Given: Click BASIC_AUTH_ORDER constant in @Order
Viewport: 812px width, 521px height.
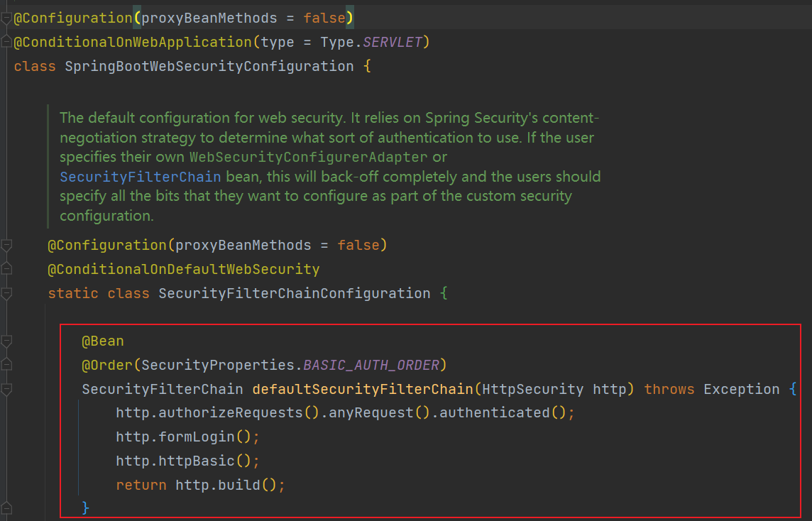Looking at the screenshot, I should click(x=371, y=365).
